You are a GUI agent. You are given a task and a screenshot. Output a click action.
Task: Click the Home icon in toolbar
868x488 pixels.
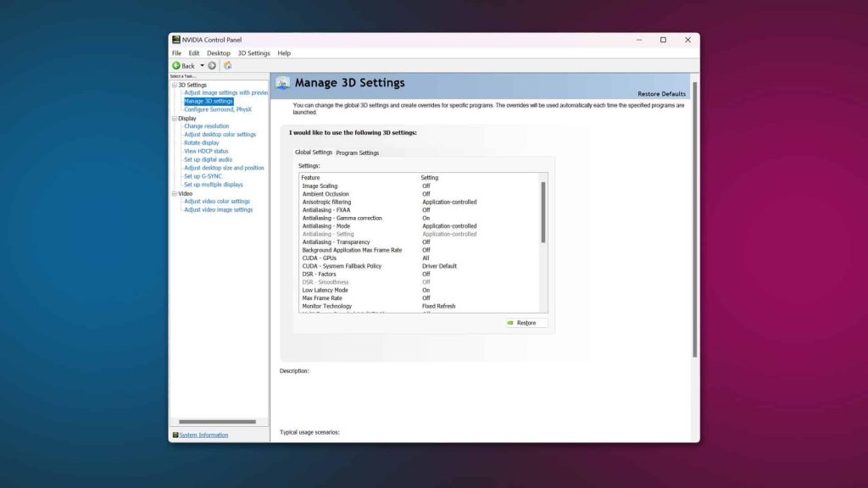coord(227,65)
